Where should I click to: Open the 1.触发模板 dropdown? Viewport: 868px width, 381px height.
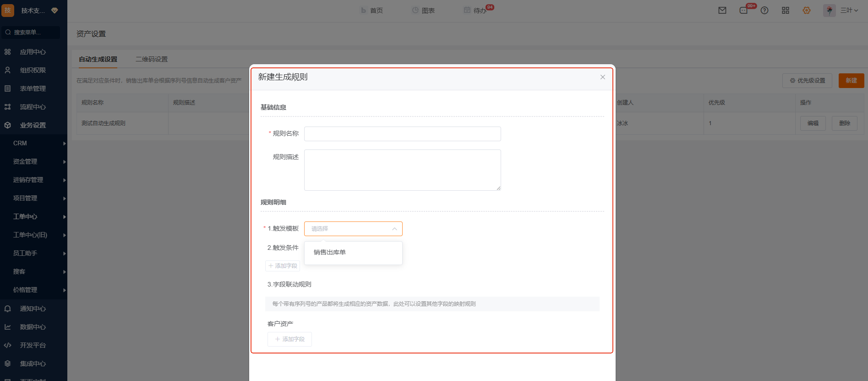353,229
